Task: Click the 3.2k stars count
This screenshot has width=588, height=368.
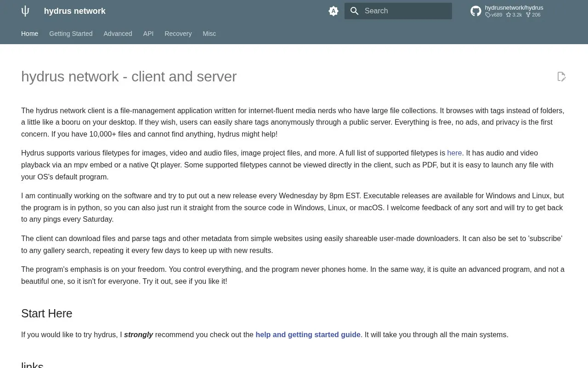Action: [514, 15]
